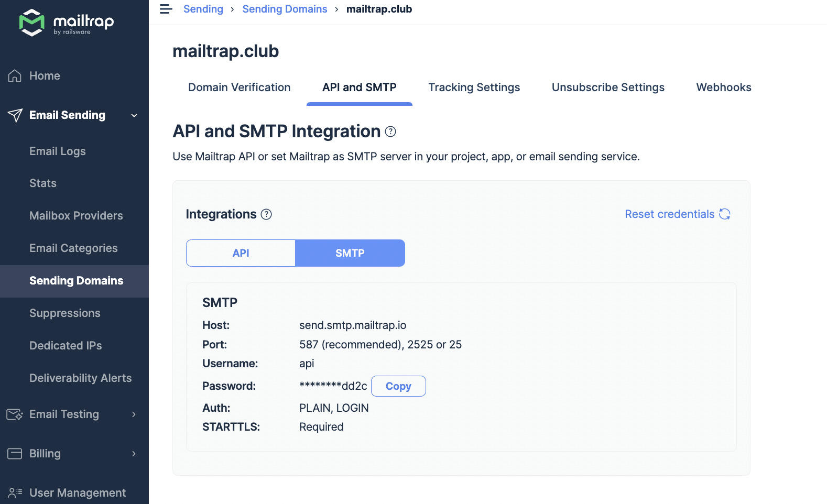Viewport: 827px width, 504px height.
Task: Select the SMTP integration toggle
Action: pyautogui.click(x=350, y=253)
